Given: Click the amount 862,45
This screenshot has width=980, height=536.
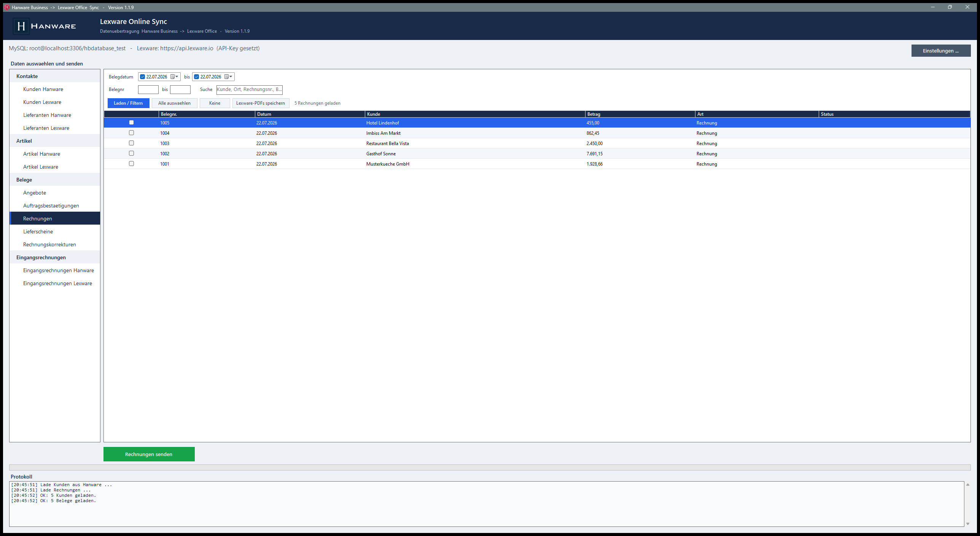Looking at the screenshot, I should (x=593, y=133).
